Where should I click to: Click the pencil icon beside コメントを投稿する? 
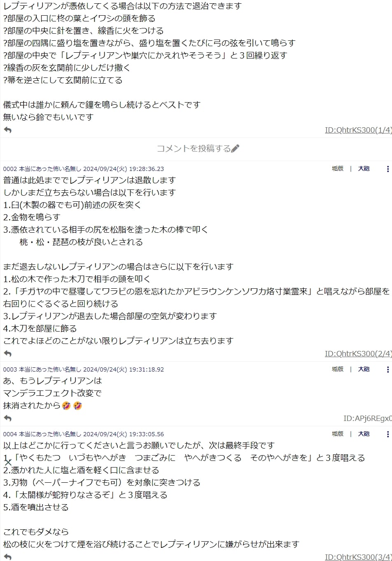235,149
